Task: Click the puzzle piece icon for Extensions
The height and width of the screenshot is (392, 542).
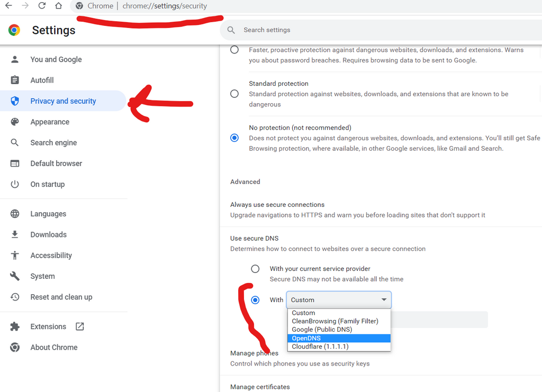Action: [x=14, y=326]
